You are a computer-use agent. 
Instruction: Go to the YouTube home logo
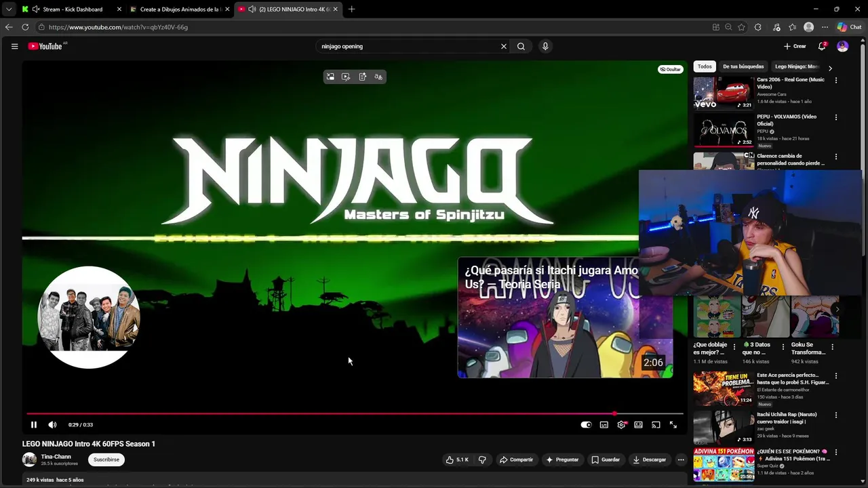tap(45, 46)
